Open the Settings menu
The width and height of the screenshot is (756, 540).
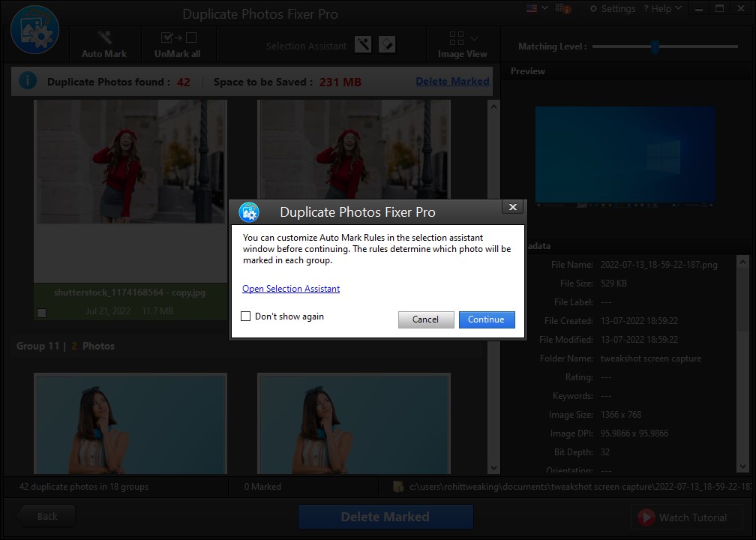(613, 8)
